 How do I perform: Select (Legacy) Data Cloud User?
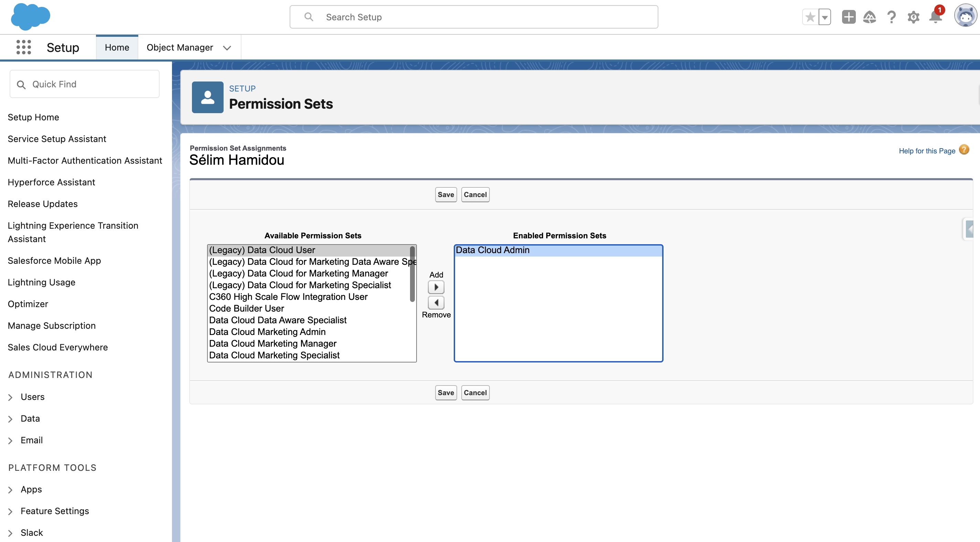309,250
